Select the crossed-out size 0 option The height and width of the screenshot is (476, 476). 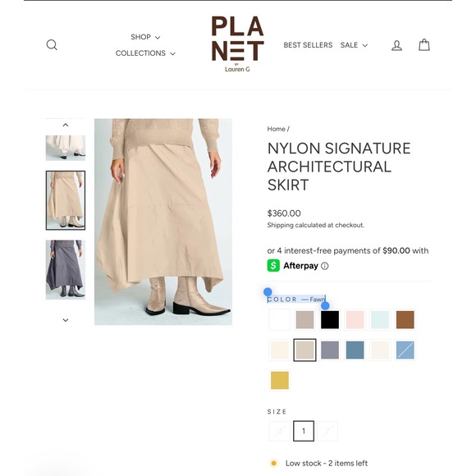click(x=279, y=431)
